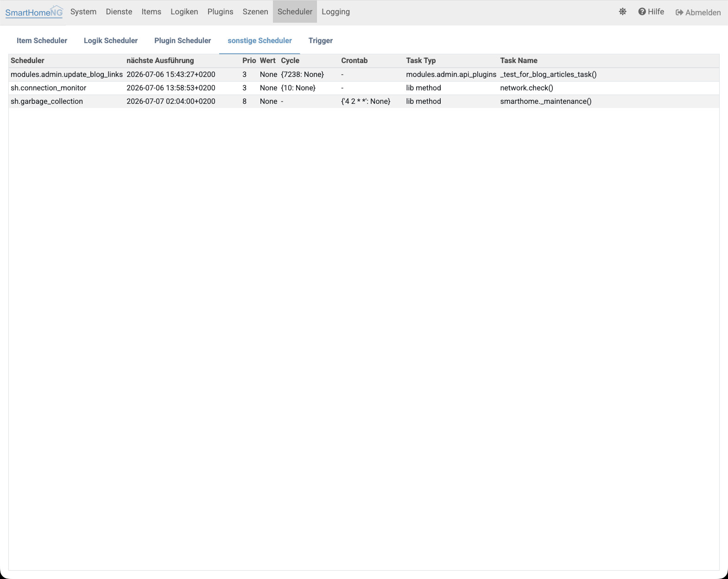The height and width of the screenshot is (579, 728).
Task: Click the cycle value {7238: None}
Action: (303, 74)
